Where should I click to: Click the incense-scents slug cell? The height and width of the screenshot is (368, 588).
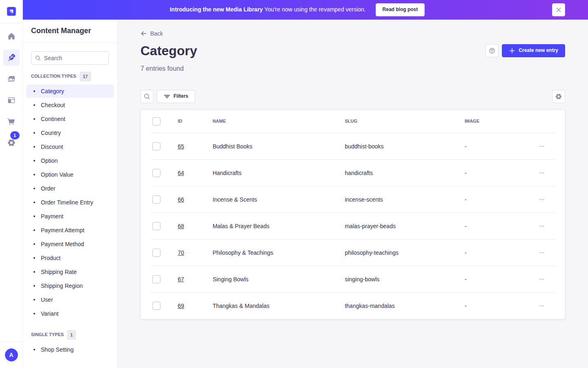click(x=364, y=200)
